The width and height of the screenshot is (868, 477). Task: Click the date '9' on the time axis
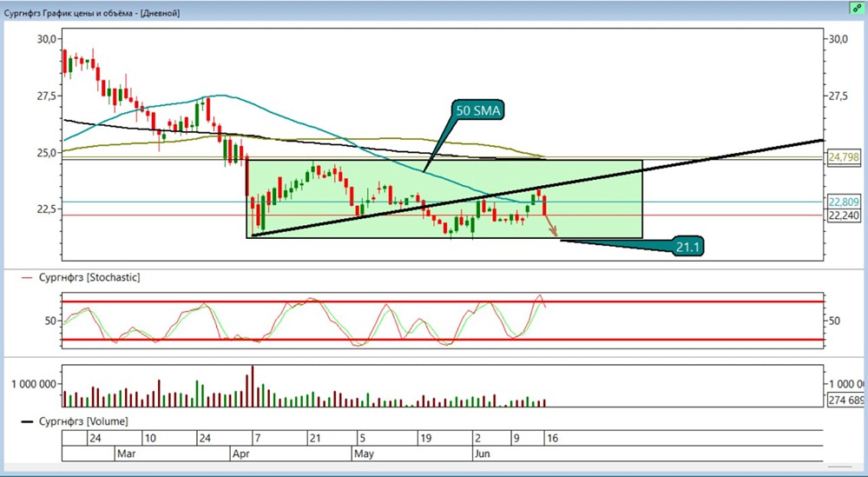pyautogui.click(x=516, y=438)
